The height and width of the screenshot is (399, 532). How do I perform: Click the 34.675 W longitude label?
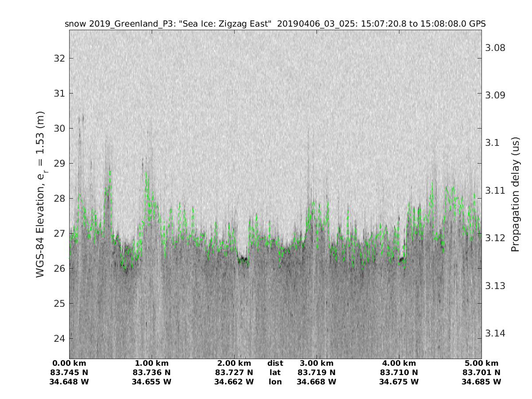pos(399,382)
